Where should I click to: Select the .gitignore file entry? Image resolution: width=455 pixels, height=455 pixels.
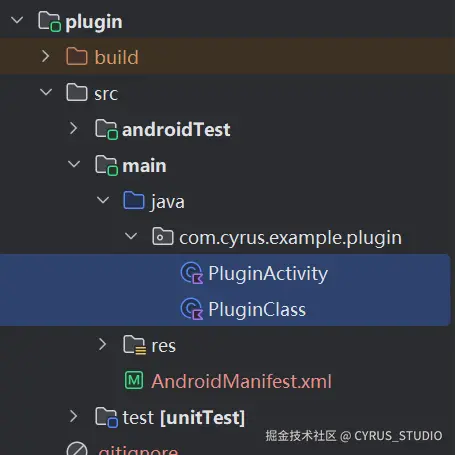point(138,450)
